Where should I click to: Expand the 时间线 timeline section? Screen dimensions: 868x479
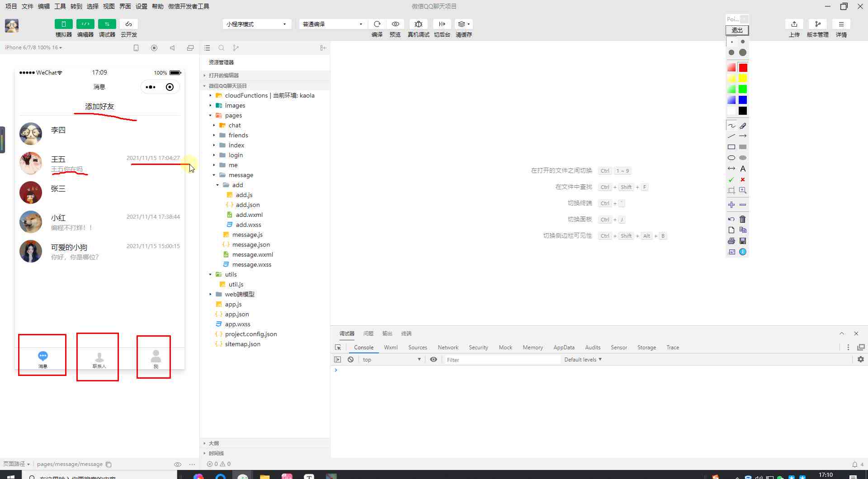click(265, 453)
